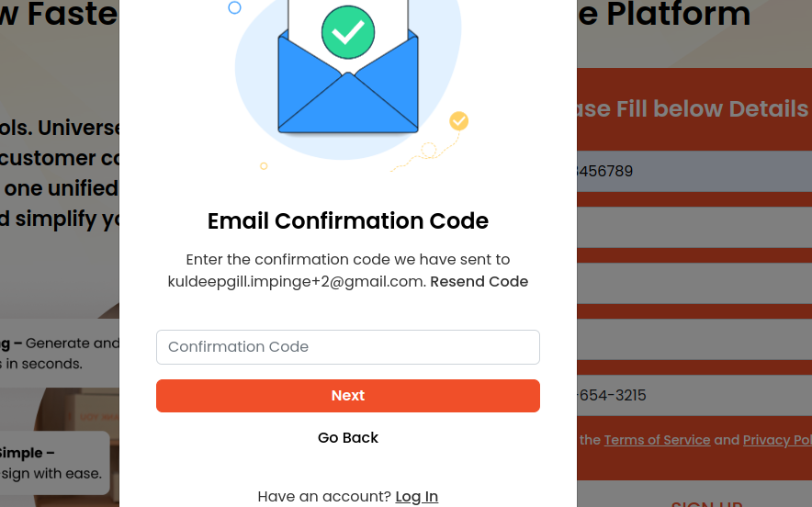Click the empty field directly below 456789
812x507 pixels.
tap(694, 227)
